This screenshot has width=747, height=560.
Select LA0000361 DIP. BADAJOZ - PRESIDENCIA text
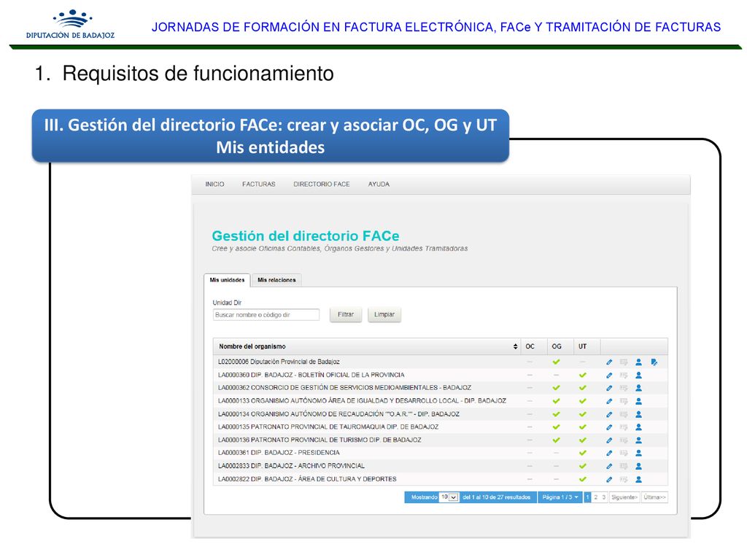tap(279, 453)
